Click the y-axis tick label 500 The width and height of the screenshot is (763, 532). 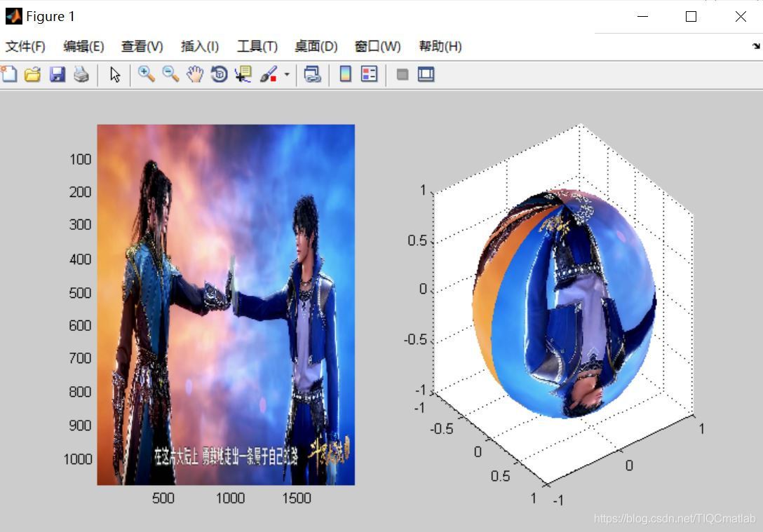[x=80, y=293]
